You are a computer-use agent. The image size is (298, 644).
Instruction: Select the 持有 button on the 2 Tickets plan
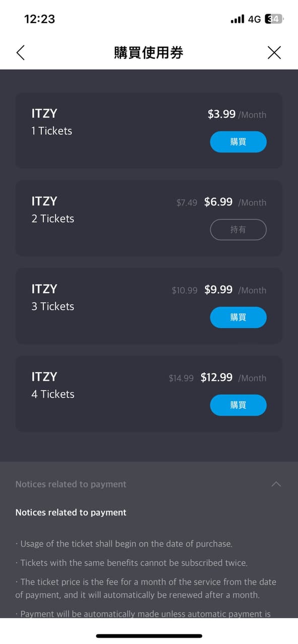pyautogui.click(x=238, y=229)
